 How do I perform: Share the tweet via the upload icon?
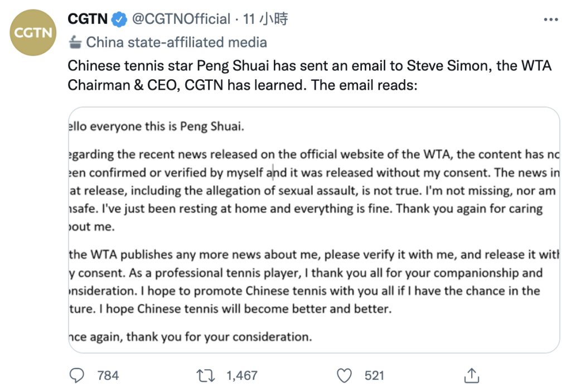472,375
